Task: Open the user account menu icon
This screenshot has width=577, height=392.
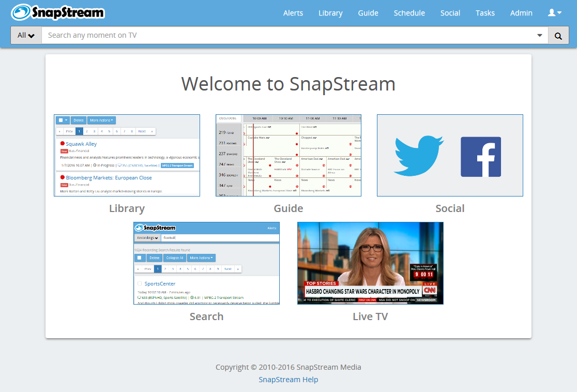Action: [554, 13]
